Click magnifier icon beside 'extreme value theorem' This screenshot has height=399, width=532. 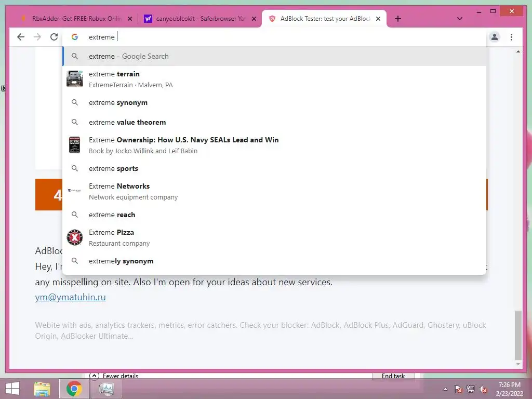click(x=75, y=122)
